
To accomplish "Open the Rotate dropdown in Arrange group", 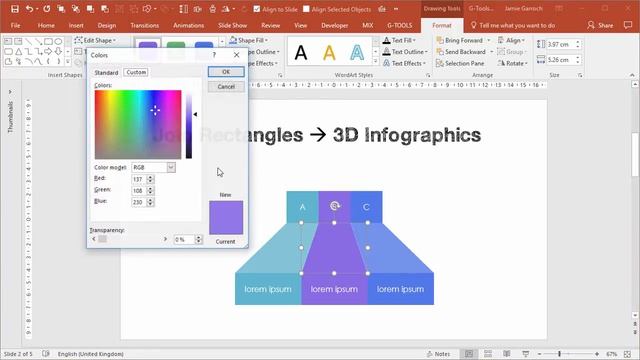I will pos(513,63).
